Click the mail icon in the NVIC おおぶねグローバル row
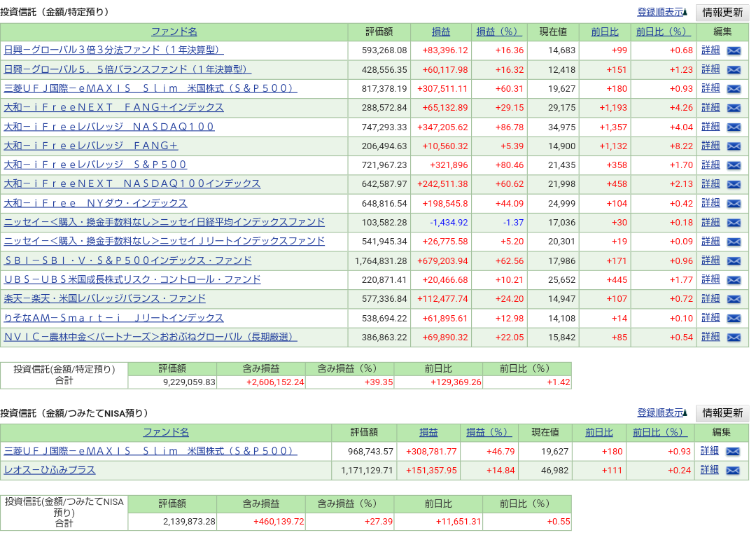This screenshot has width=756, height=535. [734, 338]
